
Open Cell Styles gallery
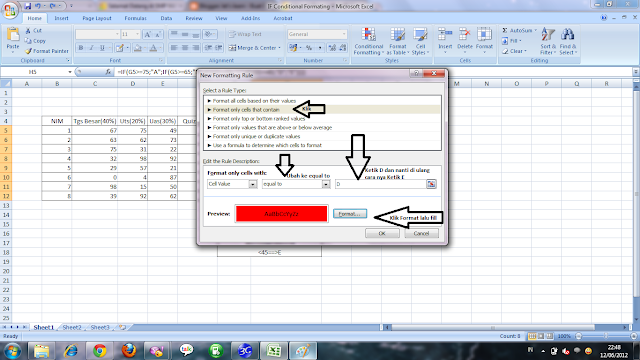pyautogui.click(x=420, y=41)
